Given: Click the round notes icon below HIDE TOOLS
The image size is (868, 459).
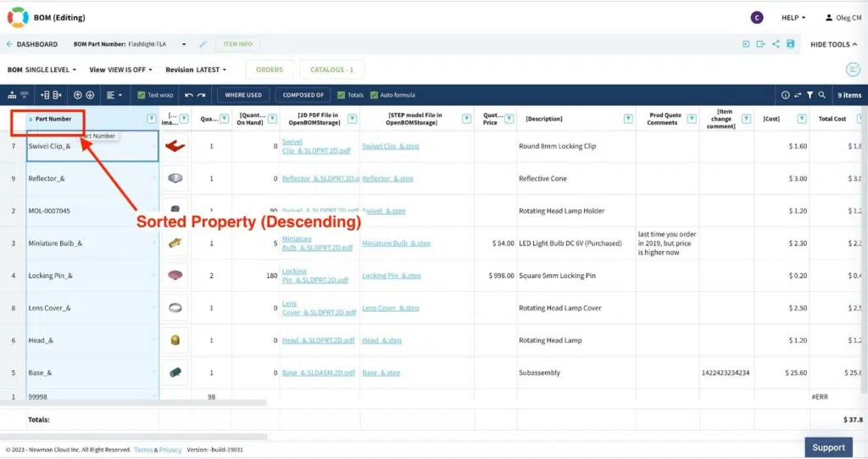Looking at the screenshot, I should (853, 70).
